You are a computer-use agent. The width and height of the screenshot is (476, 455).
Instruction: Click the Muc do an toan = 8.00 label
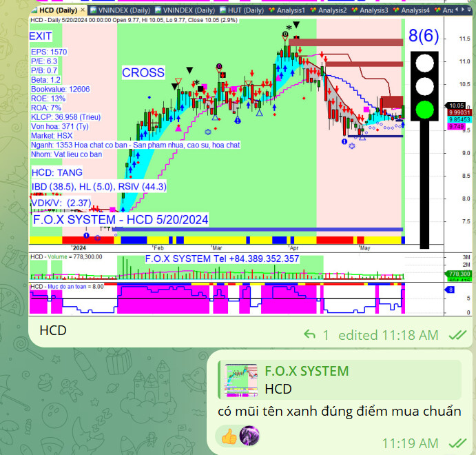67,287
